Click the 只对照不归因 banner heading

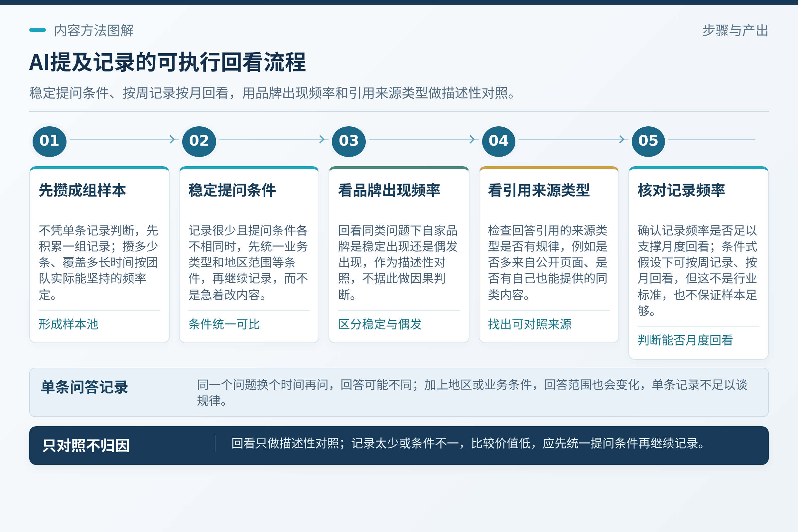point(86,446)
